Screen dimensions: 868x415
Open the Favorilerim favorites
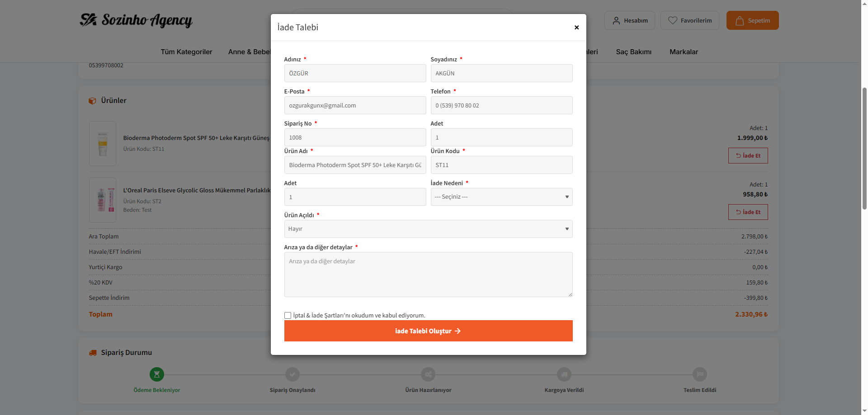click(x=689, y=20)
